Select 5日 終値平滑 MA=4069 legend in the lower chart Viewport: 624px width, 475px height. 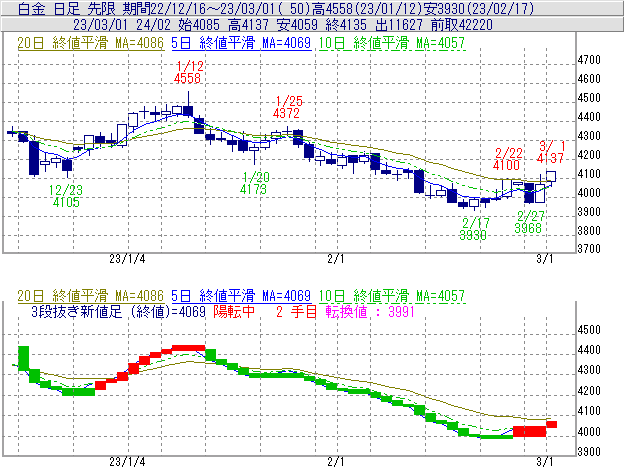click(241, 296)
